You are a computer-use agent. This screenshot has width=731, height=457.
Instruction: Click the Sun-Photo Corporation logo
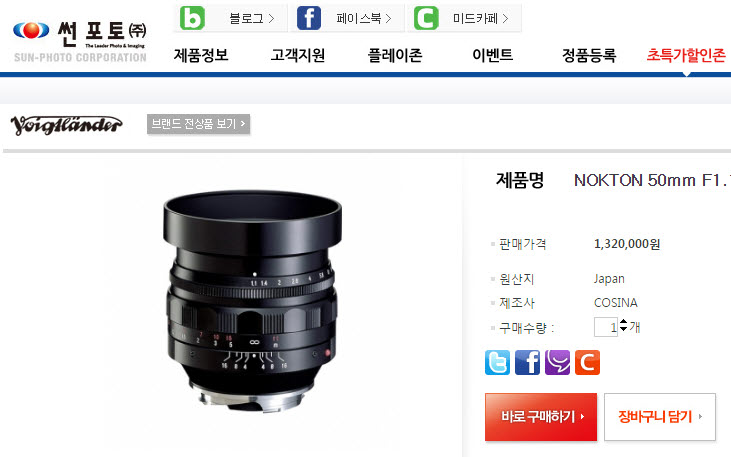point(80,41)
